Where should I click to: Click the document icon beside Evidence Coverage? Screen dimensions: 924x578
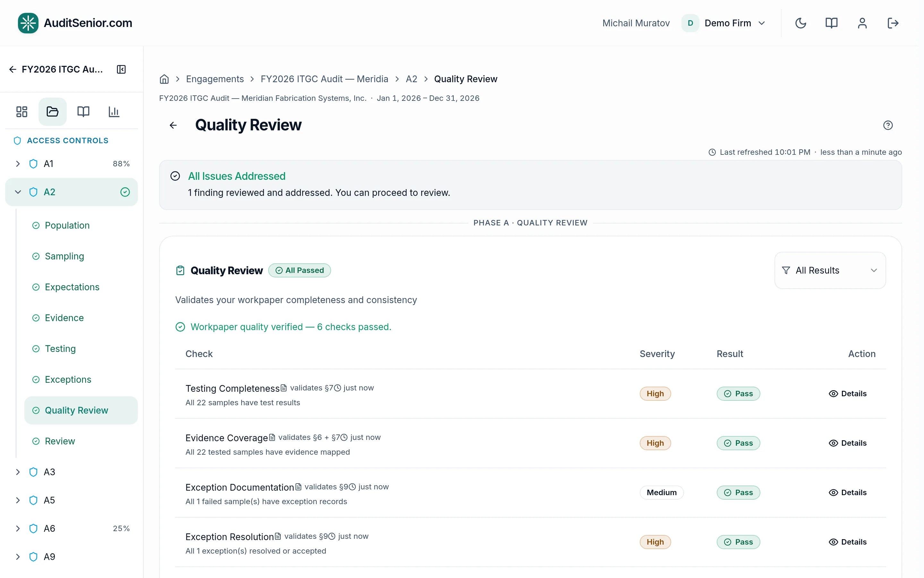[x=272, y=437]
